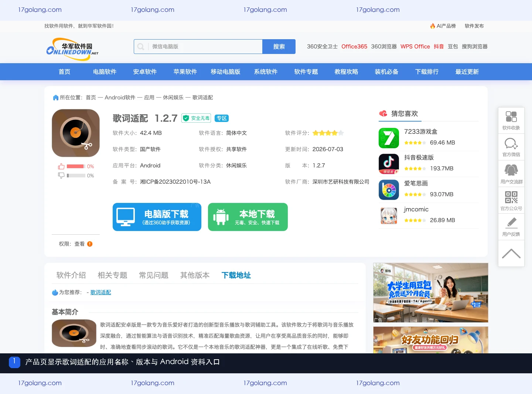Click the 360浏览器 hot search link
This screenshot has height=394, width=532.
384,47
